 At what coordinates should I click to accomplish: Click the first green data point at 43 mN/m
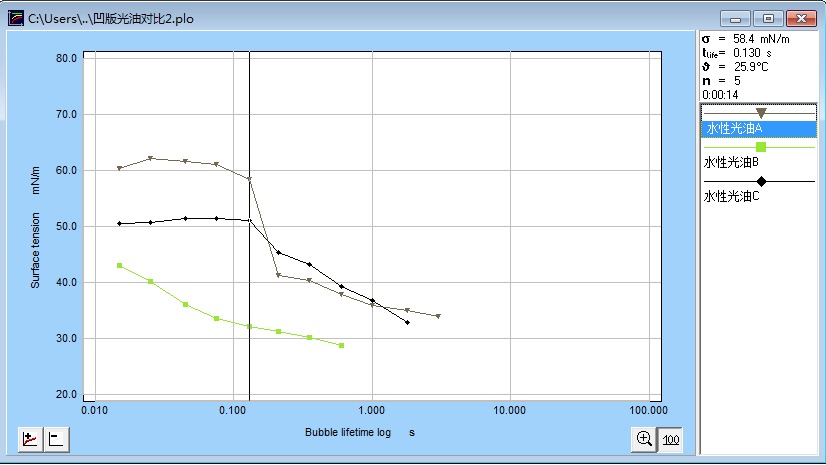point(119,265)
